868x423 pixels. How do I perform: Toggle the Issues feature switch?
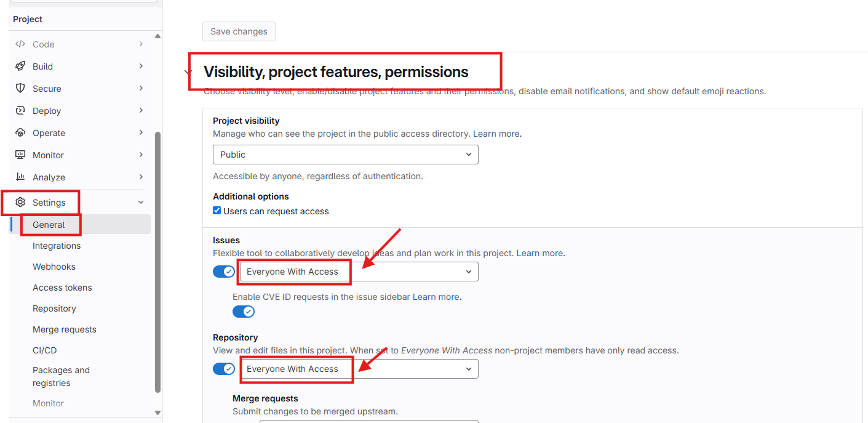(x=224, y=272)
